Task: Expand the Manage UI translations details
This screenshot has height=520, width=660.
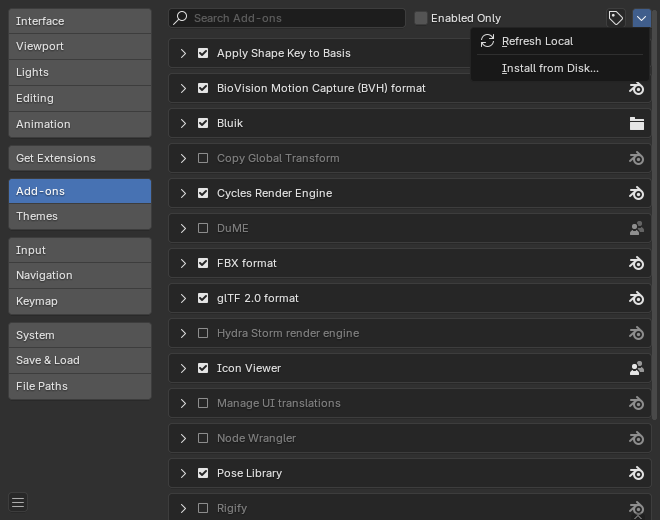Action: coord(183,403)
